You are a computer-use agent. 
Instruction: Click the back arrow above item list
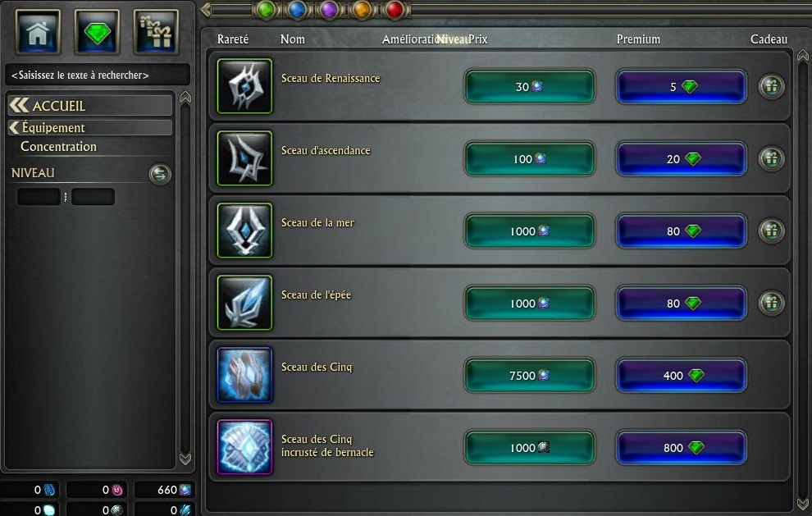click(206, 9)
